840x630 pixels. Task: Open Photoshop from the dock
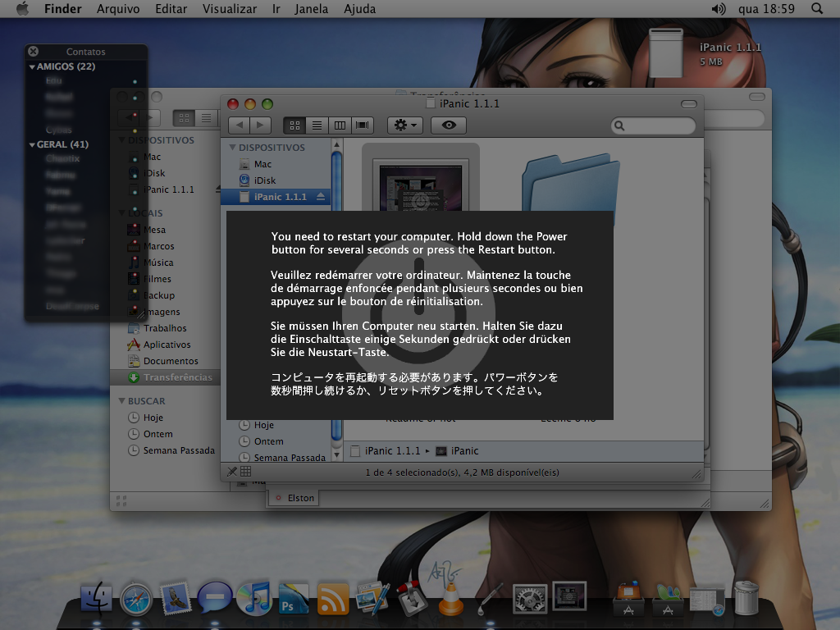[x=293, y=598]
